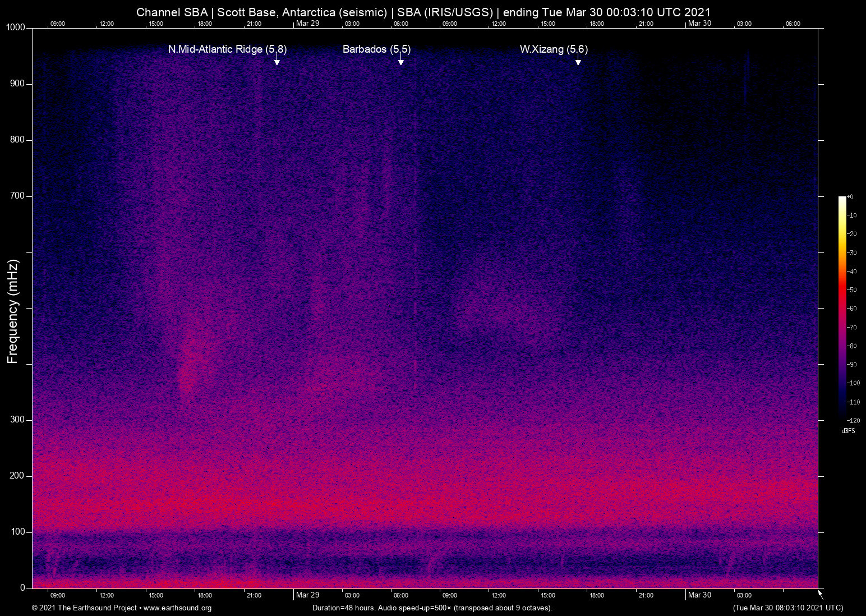This screenshot has width=866, height=616.
Task: Click the cursor arrow near bottom right
Action: (819, 593)
